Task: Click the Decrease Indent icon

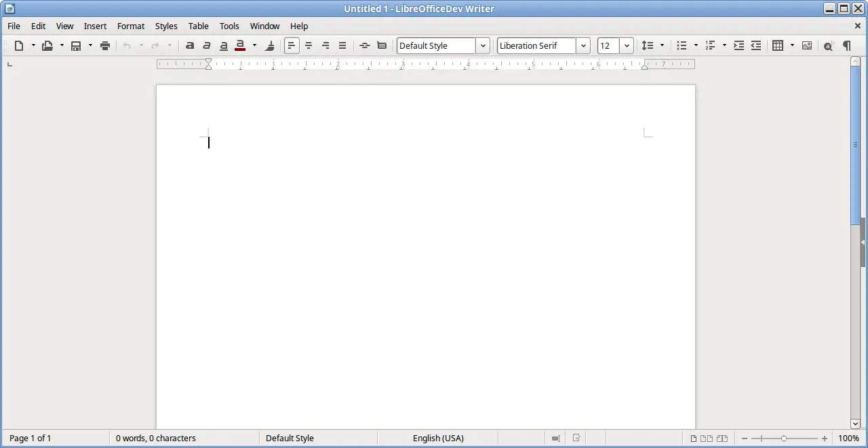Action: [756, 45]
